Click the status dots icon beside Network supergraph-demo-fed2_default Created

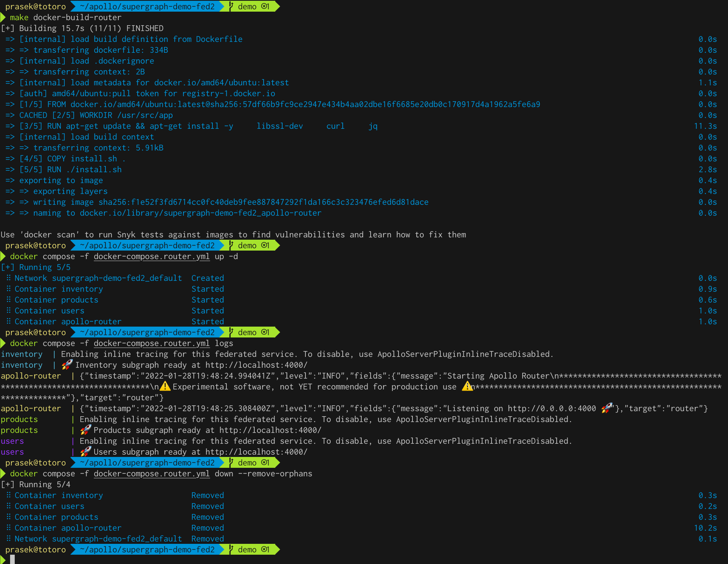[x=9, y=278]
